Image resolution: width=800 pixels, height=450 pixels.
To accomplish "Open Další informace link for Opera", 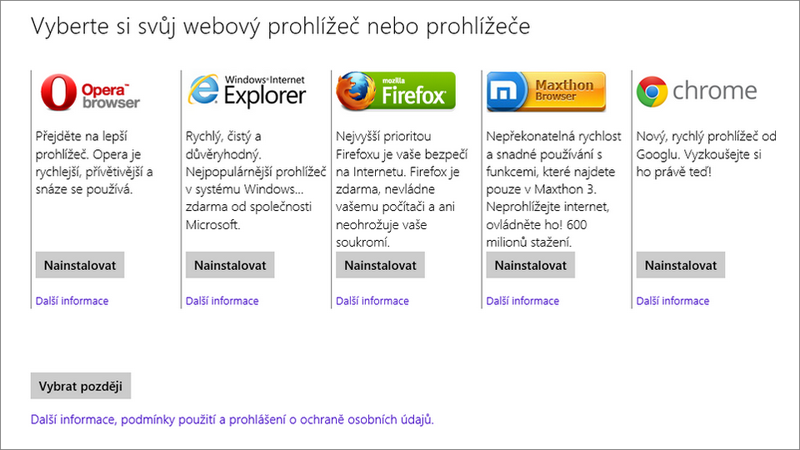I will [x=71, y=301].
